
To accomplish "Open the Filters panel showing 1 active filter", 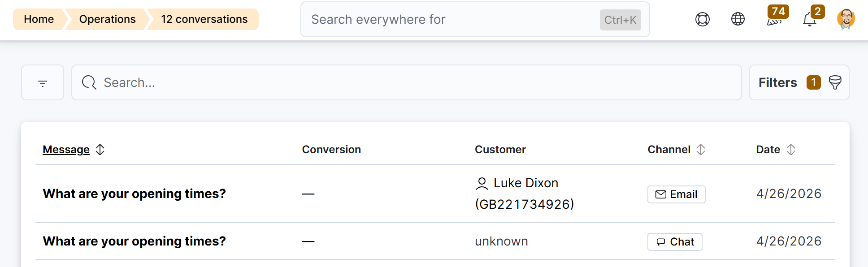I will (x=778, y=82).
